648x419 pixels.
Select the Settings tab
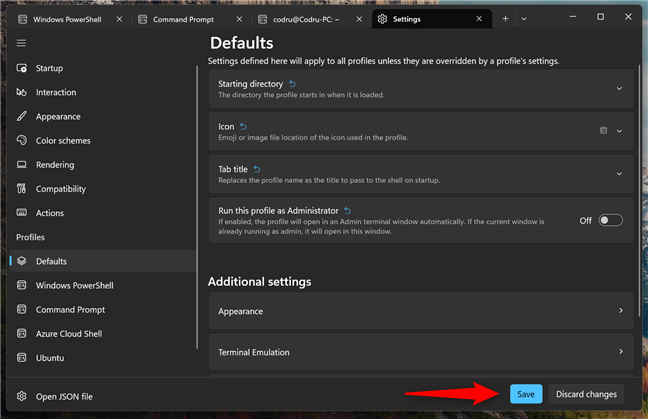(x=432, y=19)
